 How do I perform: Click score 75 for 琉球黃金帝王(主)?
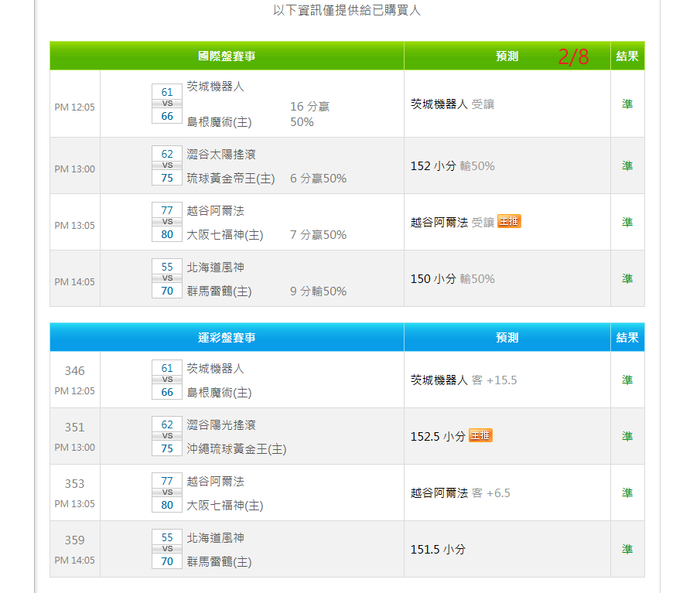(x=167, y=178)
